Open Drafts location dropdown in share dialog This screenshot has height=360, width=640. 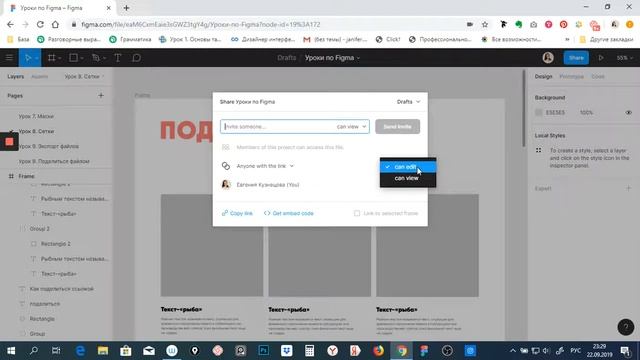(x=408, y=102)
